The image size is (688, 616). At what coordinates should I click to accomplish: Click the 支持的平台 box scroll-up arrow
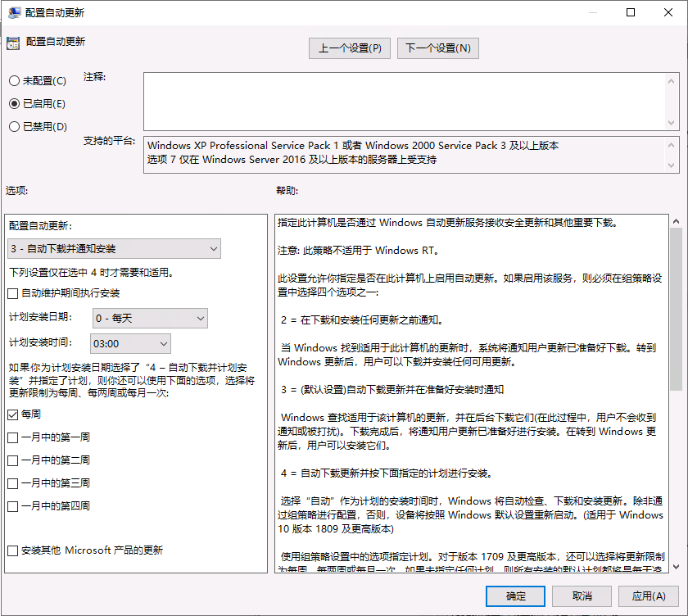tap(671, 145)
